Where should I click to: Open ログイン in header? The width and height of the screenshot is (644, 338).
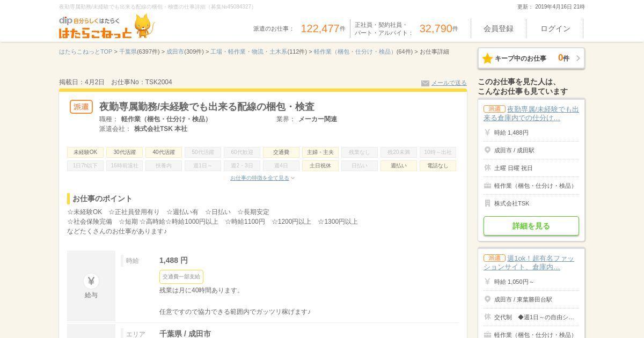(x=555, y=28)
